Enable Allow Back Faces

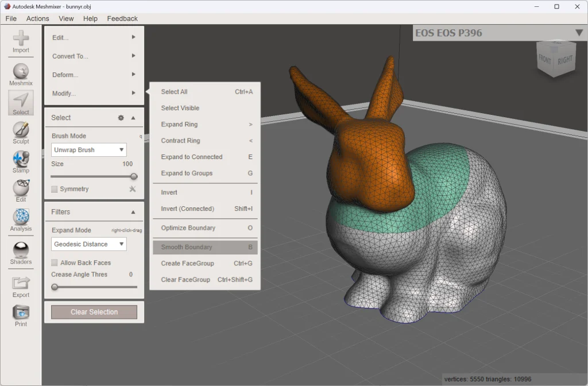pos(54,263)
